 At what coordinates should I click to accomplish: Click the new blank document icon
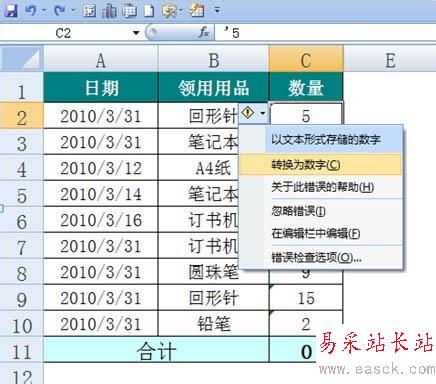[x=149, y=11]
